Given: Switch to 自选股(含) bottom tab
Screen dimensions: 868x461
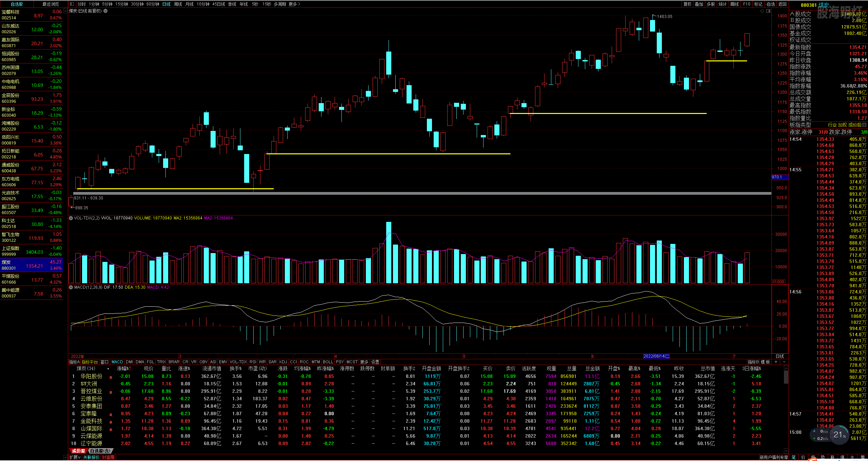Looking at the screenshot, I should pyautogui.click(x=100, y=451).
